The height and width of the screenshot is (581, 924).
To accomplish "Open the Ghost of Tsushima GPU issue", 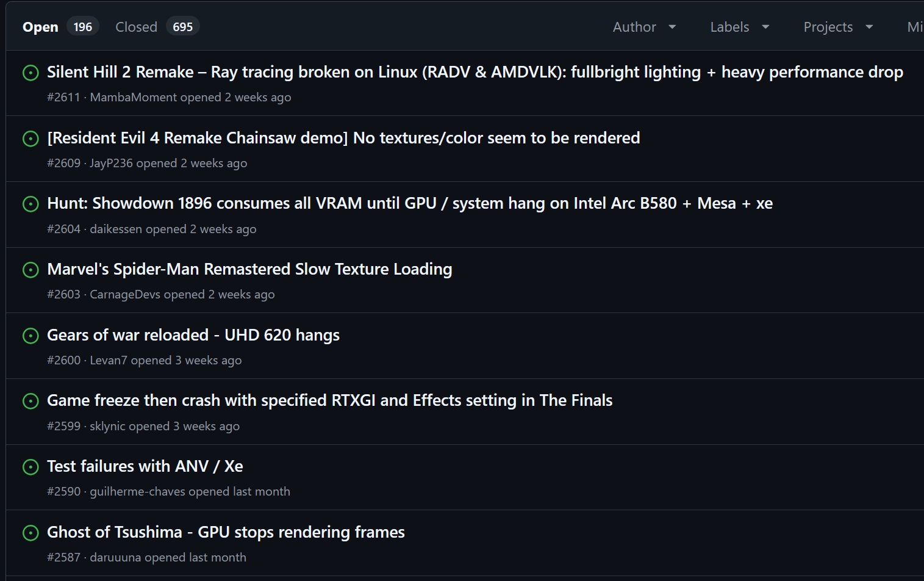I will [226, 532].
